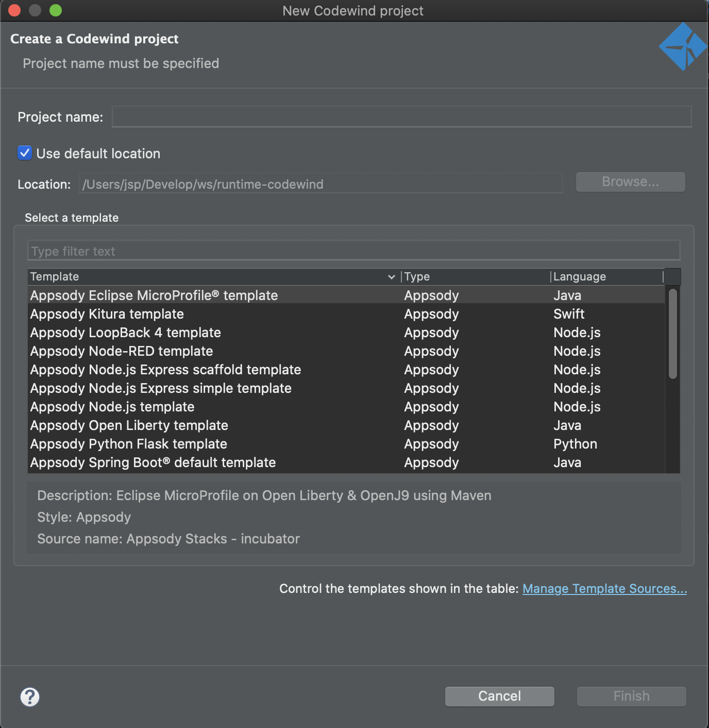
Task: Sort by the Template column header
Action: click(x=213, y=277)
